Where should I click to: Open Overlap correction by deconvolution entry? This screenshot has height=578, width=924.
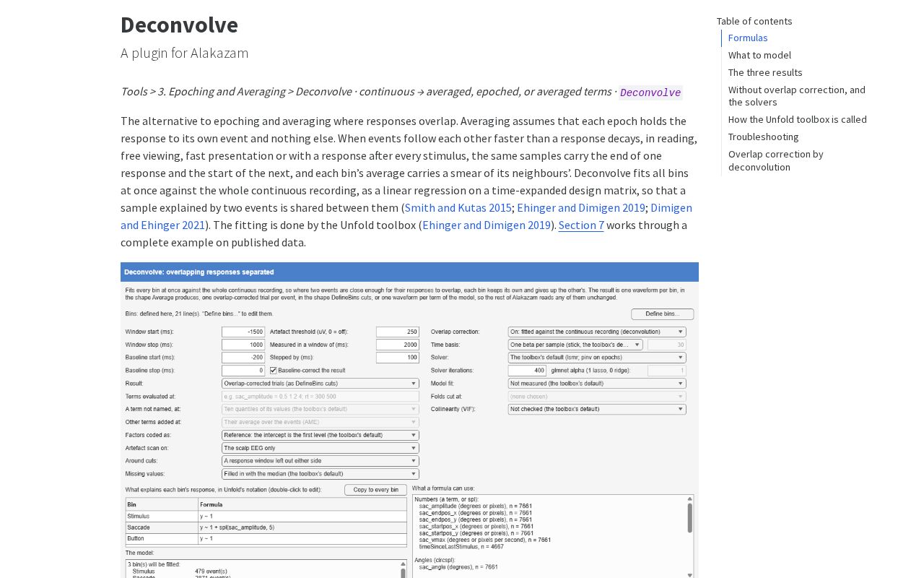pos(776,160)
